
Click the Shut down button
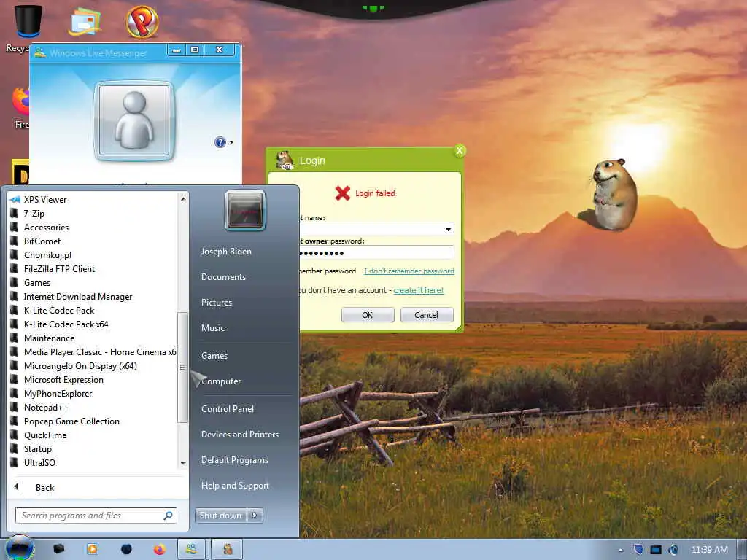[x=220, y=516]
